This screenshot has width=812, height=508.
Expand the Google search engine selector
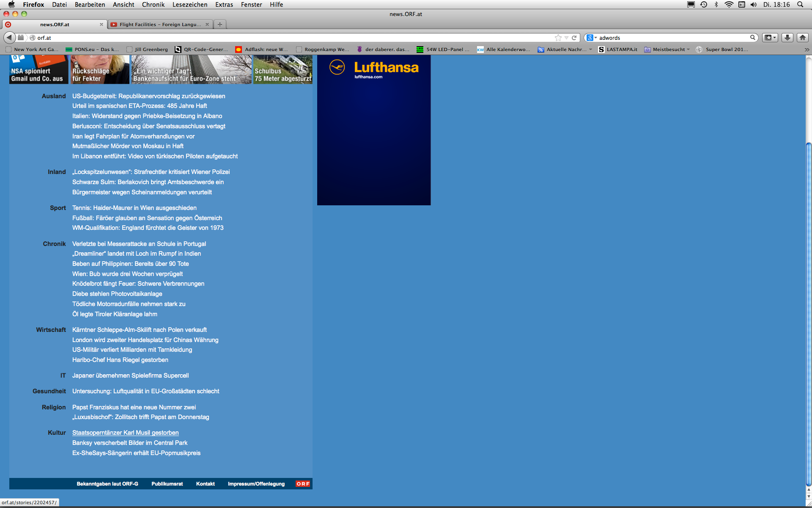(592, 38)
